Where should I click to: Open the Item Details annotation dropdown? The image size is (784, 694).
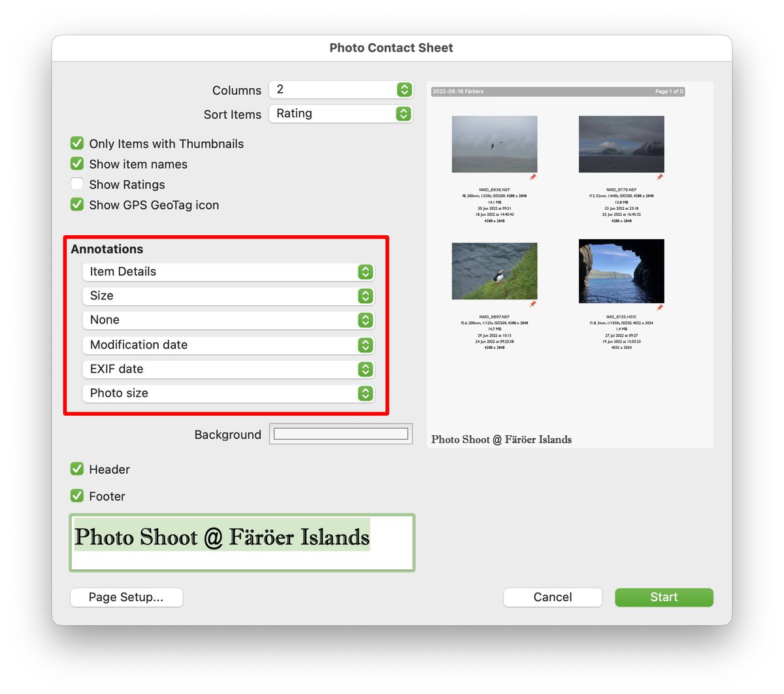tap(228, 272)
